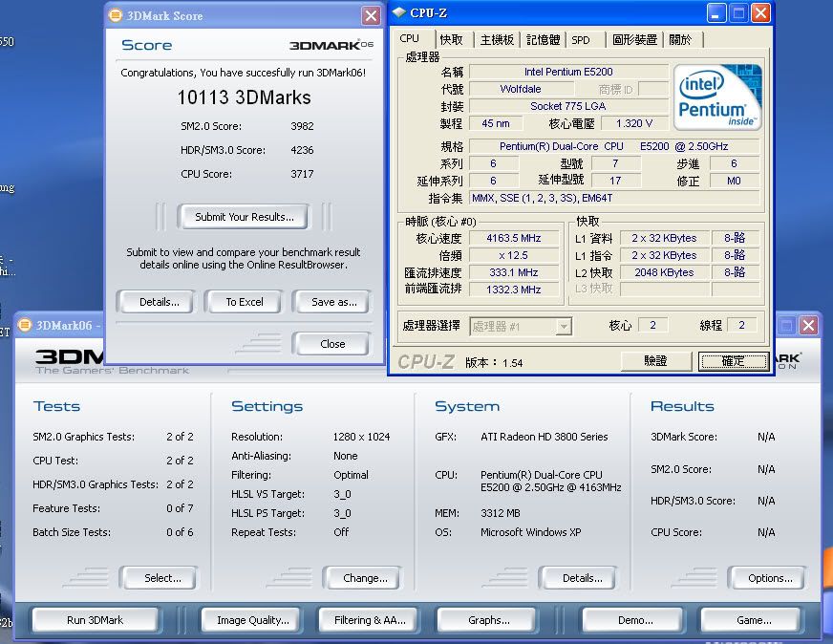Click Feature Tests 0 of 7 value
The height and width of the screenshot is (644, 833).
180,508
